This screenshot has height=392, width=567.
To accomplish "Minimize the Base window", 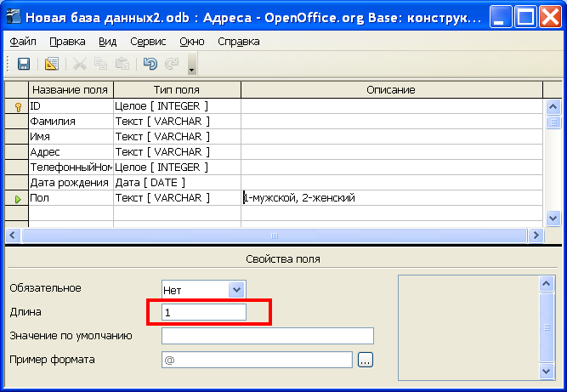I will [x=501, y=17].
